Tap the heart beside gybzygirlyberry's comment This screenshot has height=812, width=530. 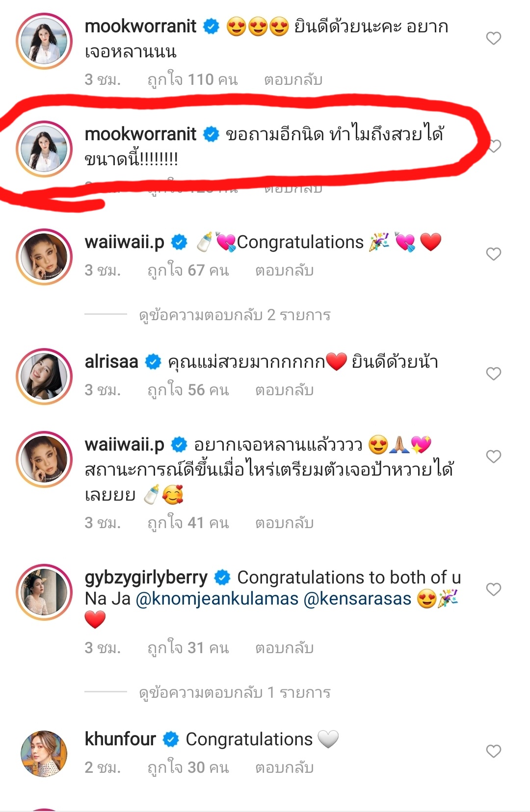coord(493,589)
